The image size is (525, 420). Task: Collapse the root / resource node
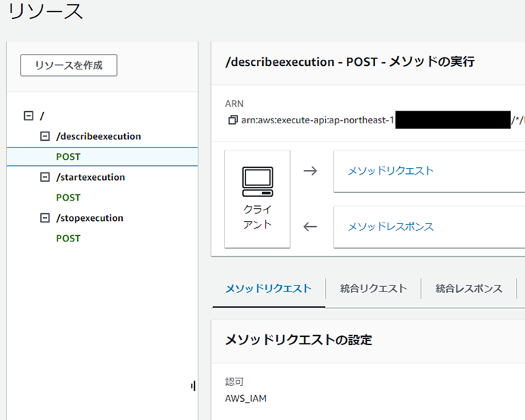(29, 116)
